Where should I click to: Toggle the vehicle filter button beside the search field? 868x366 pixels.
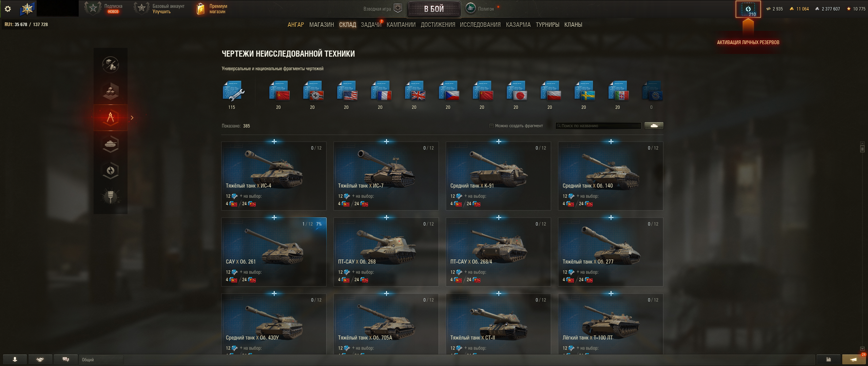[654, 126]
